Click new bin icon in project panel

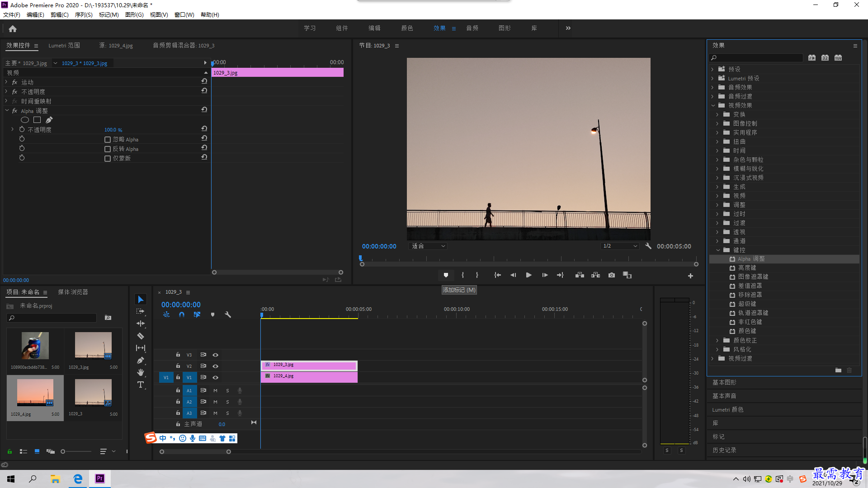click(x=108, y=318)
